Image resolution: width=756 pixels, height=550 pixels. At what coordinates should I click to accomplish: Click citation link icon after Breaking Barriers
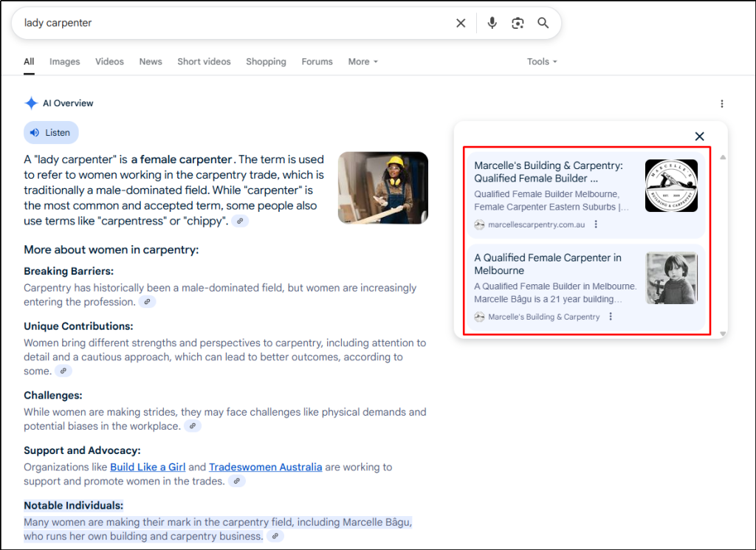click(x=148, y=302)
